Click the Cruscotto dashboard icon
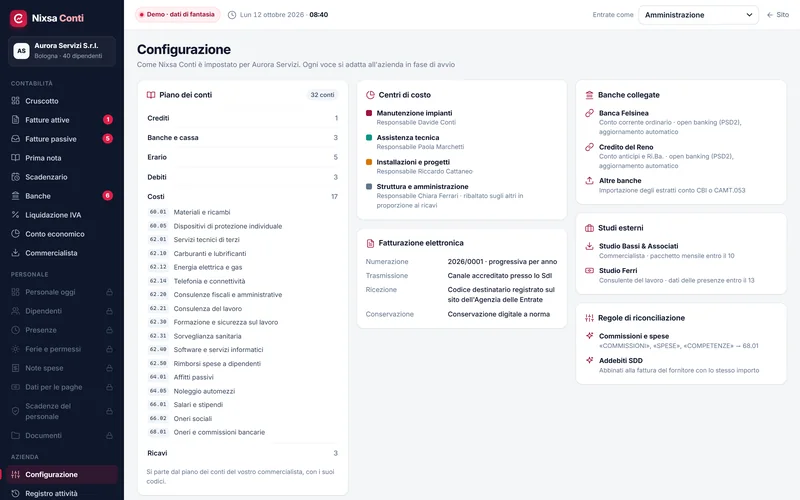The height and width of the screenshot is (500, 800). click(15, 101)
